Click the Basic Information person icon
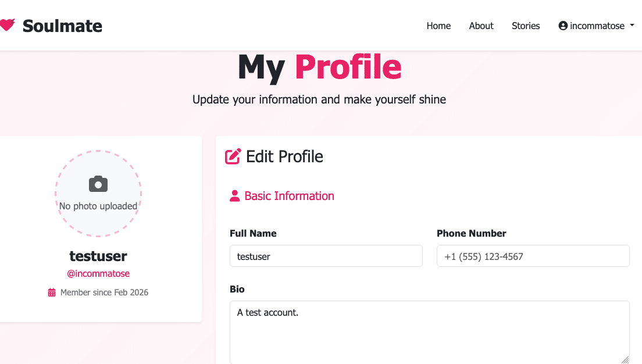The width and height of the screenshot is (642, 364). pos(235,196)
